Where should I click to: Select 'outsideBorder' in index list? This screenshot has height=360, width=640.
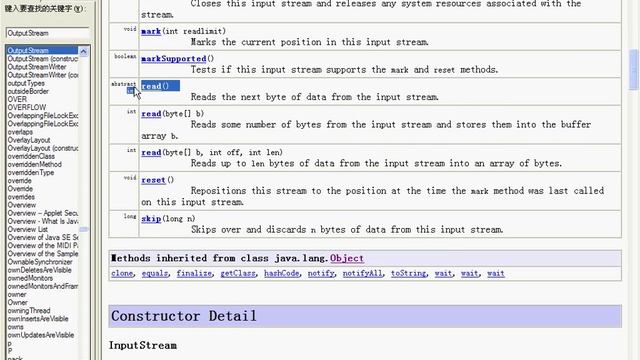pos(28,91)
